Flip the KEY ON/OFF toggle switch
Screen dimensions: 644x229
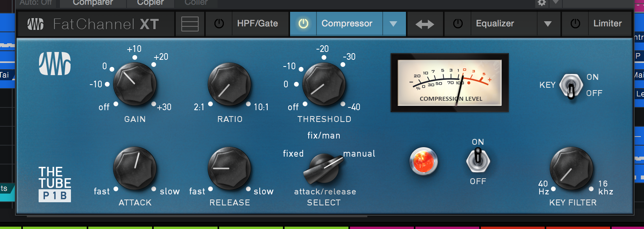pos(571,86)
